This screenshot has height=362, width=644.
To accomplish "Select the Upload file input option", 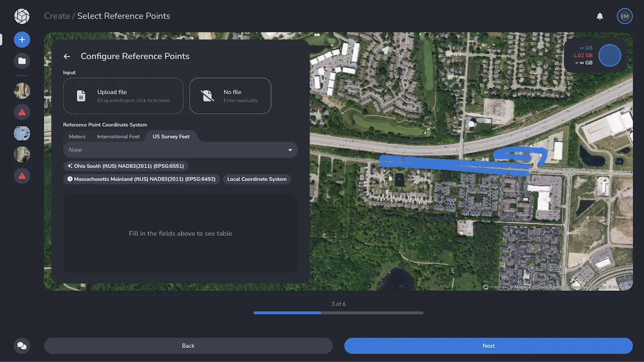I will 123,96.
